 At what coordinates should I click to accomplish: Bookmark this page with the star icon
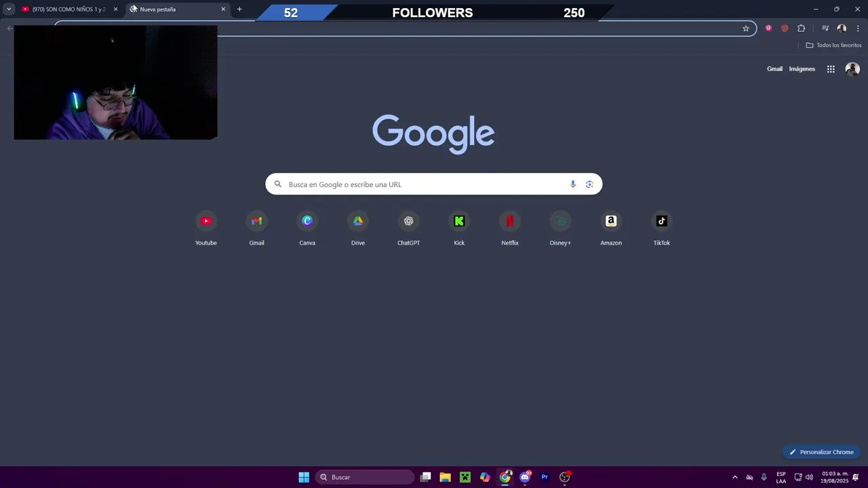[746, 28]
